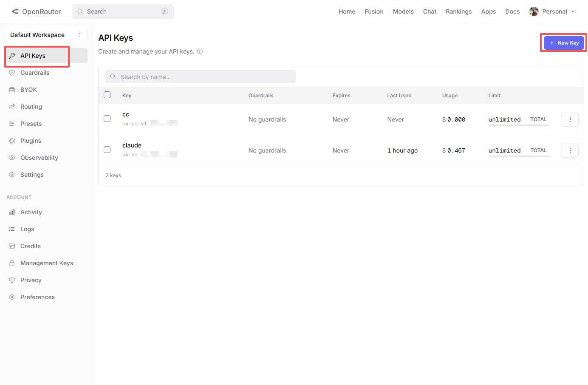Click the Limit column header
Screen dimensions: 588x385
pyautogui.click(x=495, y=96)
